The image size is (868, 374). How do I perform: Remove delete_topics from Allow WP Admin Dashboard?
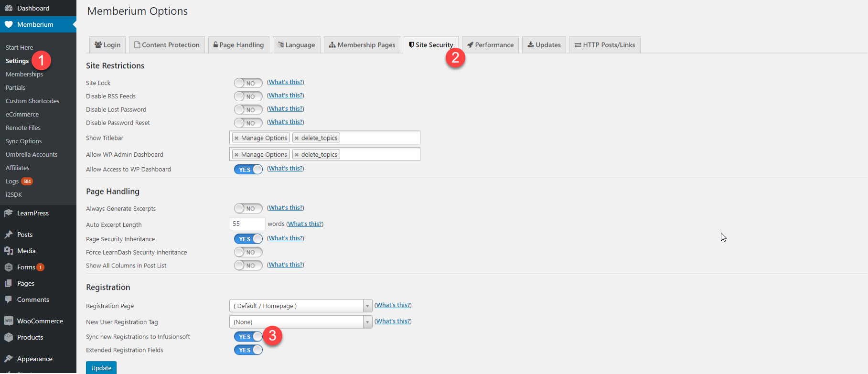297,155
